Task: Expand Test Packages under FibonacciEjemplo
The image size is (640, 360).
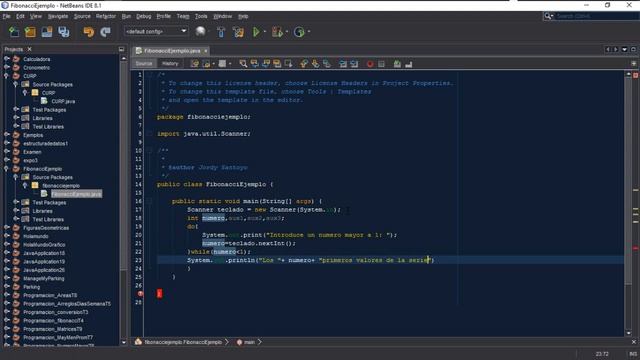Action: point(16,202)
